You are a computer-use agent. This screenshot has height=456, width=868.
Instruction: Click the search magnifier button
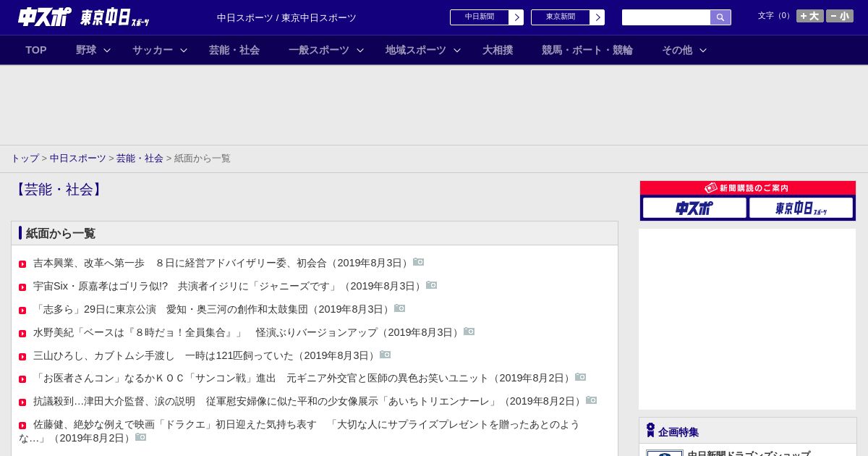coord(720,17)
